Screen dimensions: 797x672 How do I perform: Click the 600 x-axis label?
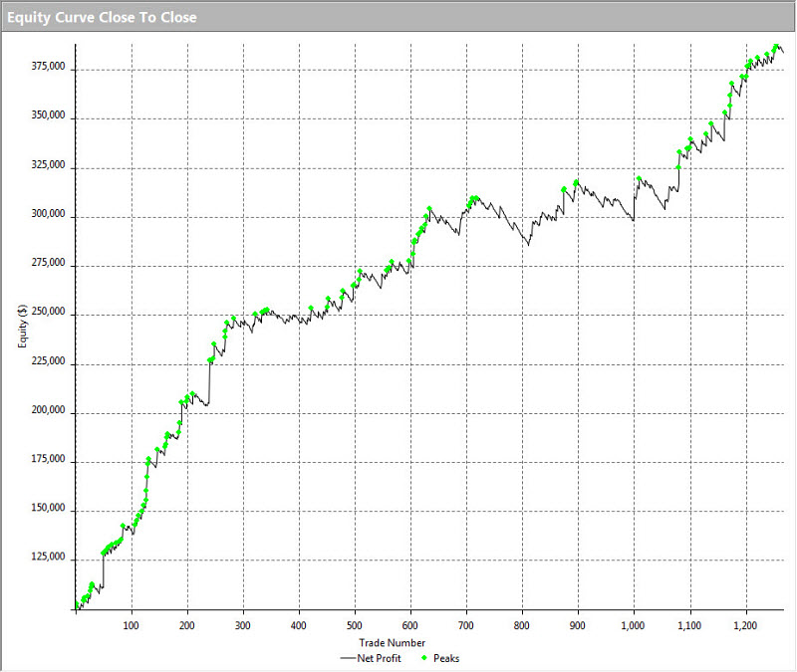(x=410, y=625)
